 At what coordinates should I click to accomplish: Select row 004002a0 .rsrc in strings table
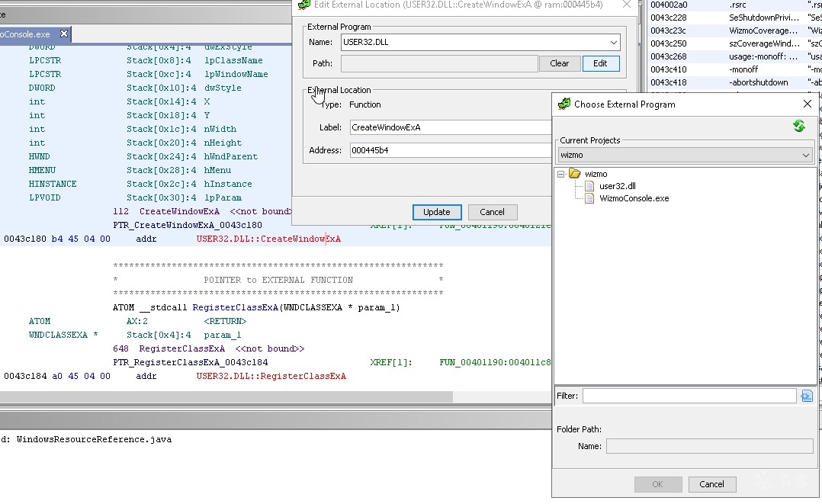[735, 5]
